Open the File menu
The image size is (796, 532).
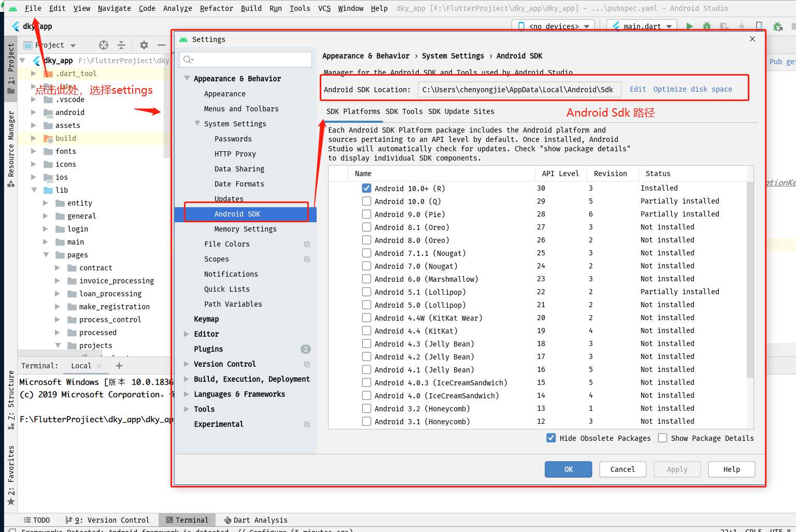point(33,8)
